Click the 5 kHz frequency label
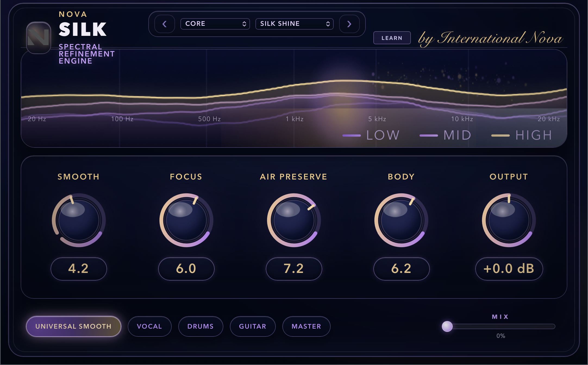588x365 pixels. tap(377, 119)
